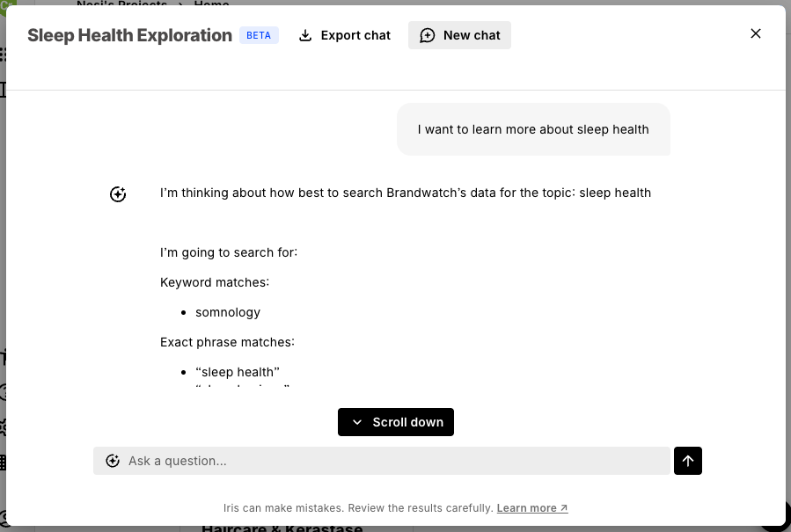Screen dimensions: 791x532
Task: Close the Sleep Health Exploration dialog
Action: point(755,33)
